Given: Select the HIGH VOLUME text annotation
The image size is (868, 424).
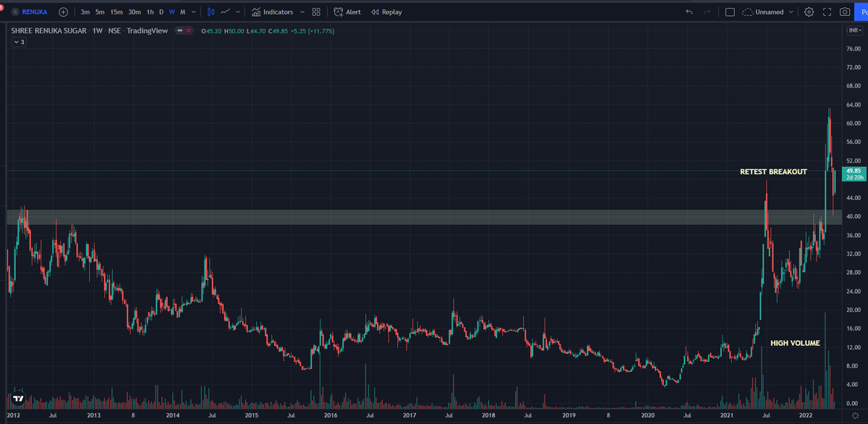Looking at the screenshot, I should point(795,343).
